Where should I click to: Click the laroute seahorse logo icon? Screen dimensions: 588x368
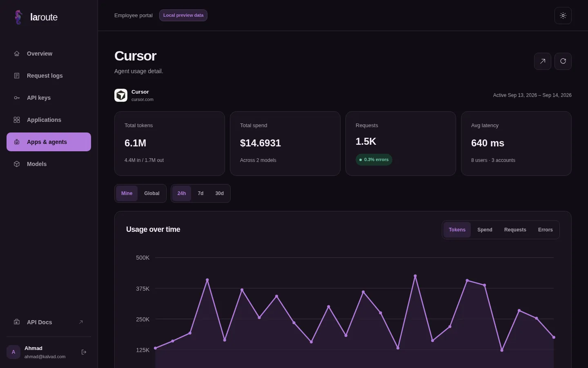18,17
